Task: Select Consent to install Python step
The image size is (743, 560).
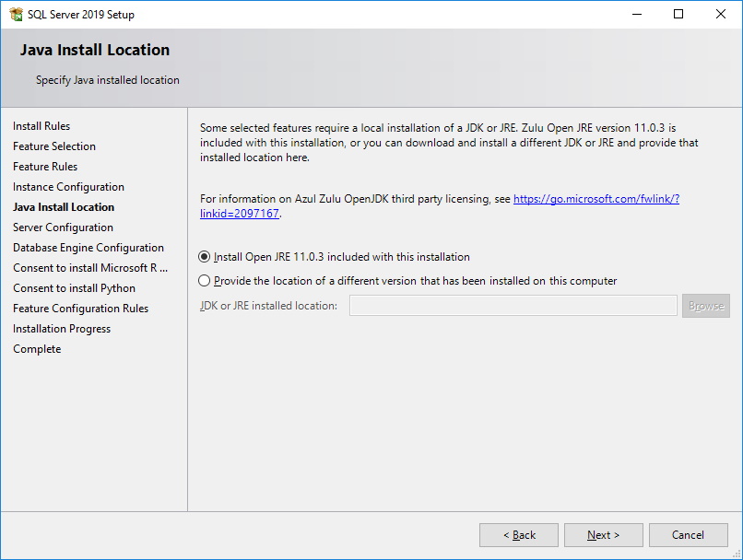Action: coord(74,288)
